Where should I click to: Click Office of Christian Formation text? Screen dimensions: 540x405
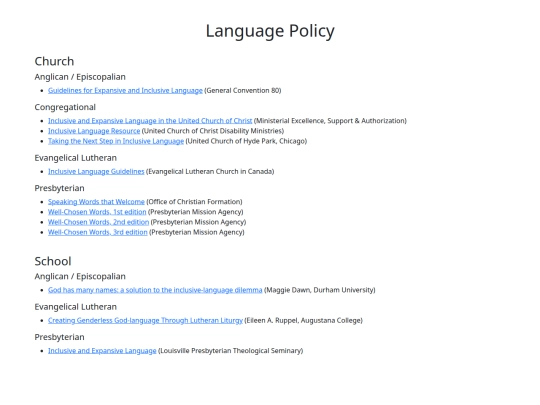click(194, 202)
